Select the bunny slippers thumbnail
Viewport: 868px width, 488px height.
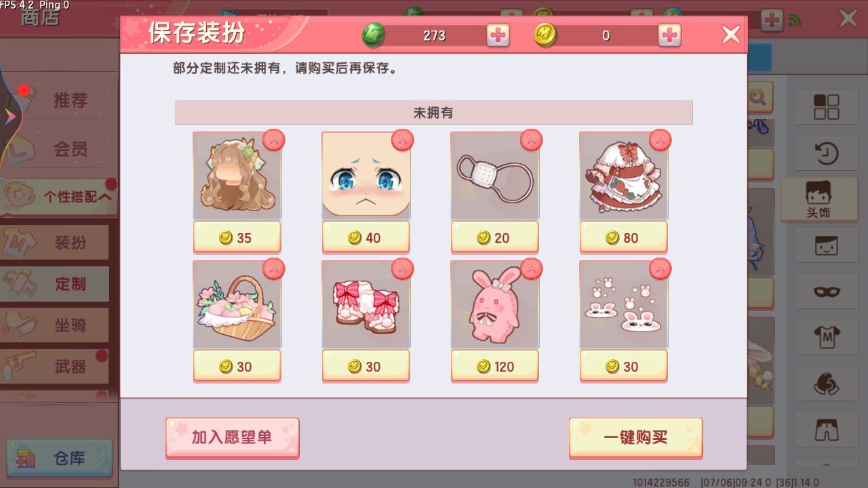coord(623,304)
